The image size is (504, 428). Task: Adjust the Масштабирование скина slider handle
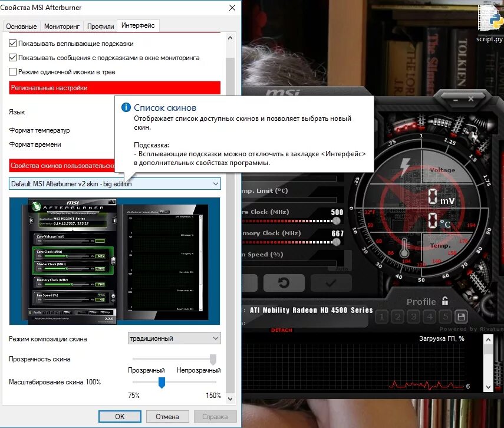162,383
